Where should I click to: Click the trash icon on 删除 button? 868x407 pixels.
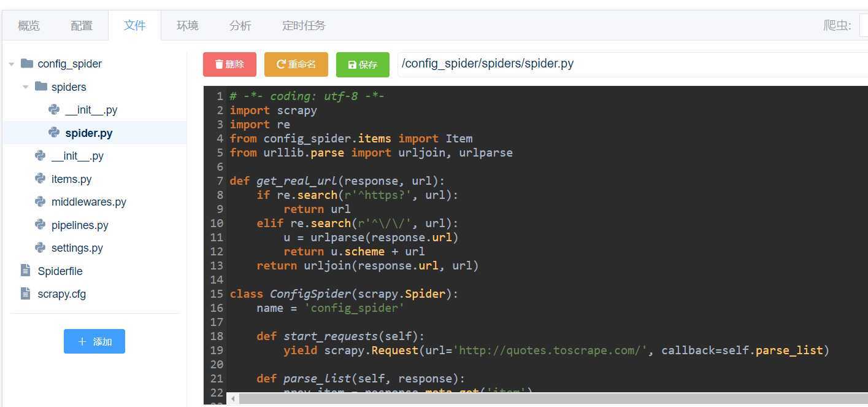coord(219,64)
